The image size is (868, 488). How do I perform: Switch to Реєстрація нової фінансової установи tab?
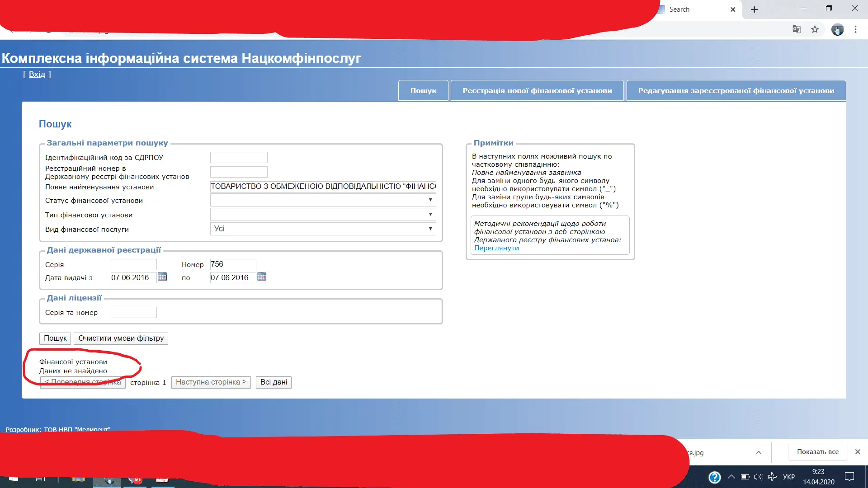537,91
